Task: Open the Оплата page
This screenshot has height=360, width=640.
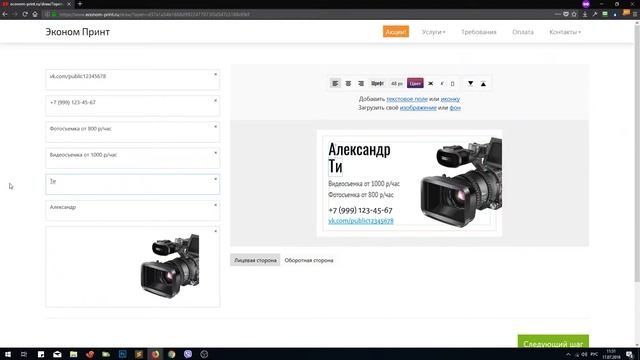Action: coord(523,32)
